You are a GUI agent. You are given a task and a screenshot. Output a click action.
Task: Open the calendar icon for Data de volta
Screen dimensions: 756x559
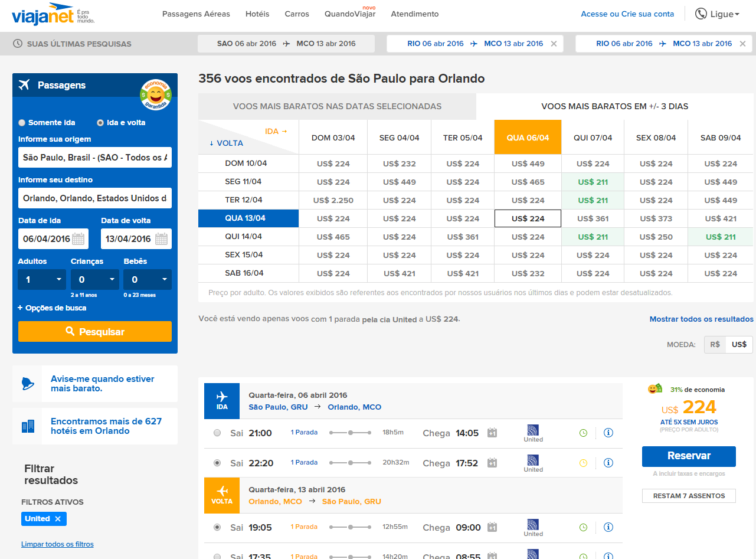click(161, 239)
